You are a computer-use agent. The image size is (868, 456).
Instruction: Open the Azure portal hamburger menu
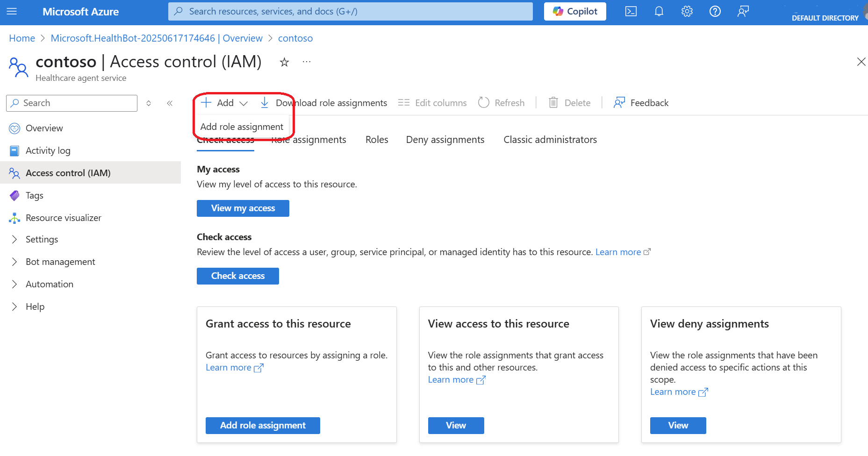[x=12, y=12]
